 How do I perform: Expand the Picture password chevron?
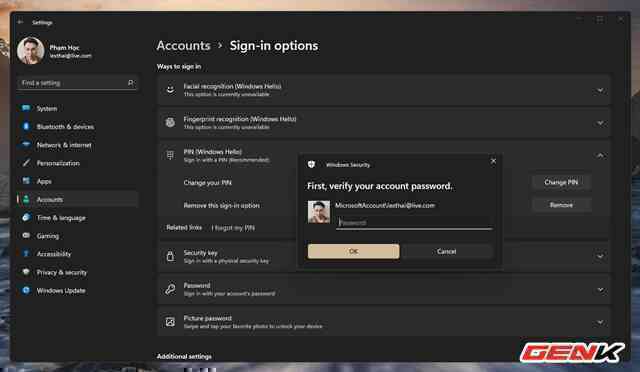(600, 322)
